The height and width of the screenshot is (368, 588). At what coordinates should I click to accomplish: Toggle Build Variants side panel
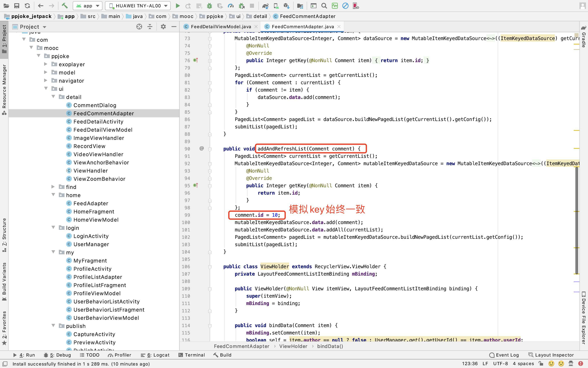[4, 282]
